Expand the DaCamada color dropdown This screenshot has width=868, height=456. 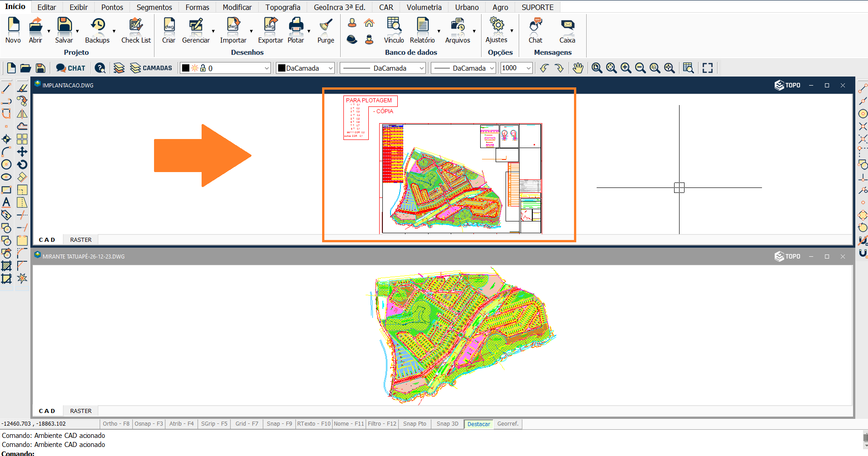pos(331,68)
